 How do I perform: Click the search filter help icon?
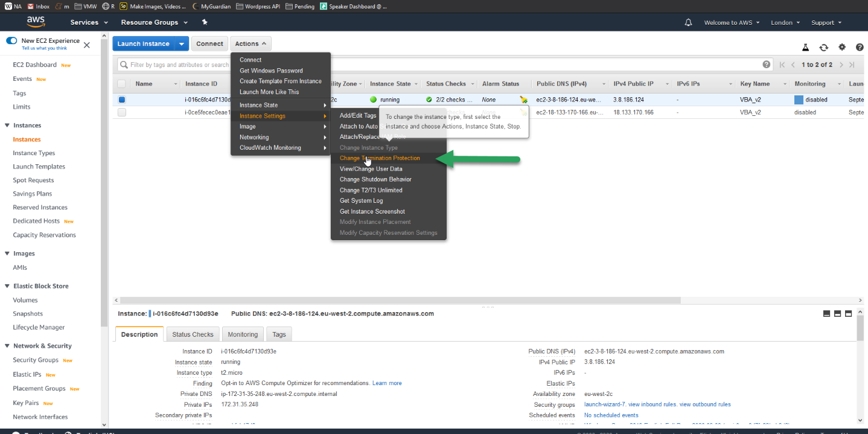(767, 65)
